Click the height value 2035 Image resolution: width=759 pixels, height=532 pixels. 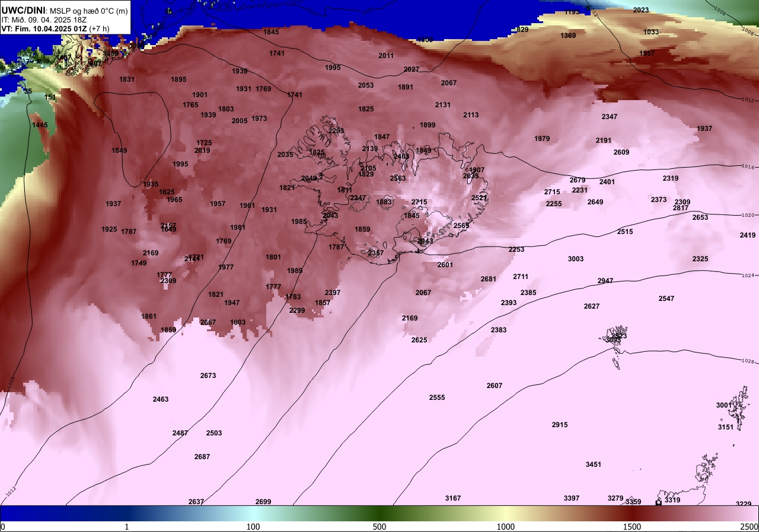point(285,155)
